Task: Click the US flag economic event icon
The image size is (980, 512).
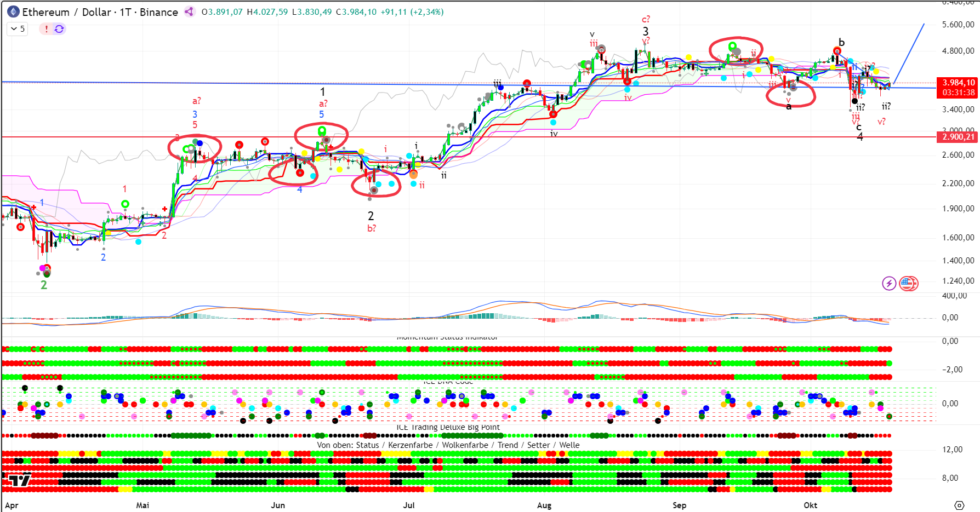Action: (x=908, y=283)
